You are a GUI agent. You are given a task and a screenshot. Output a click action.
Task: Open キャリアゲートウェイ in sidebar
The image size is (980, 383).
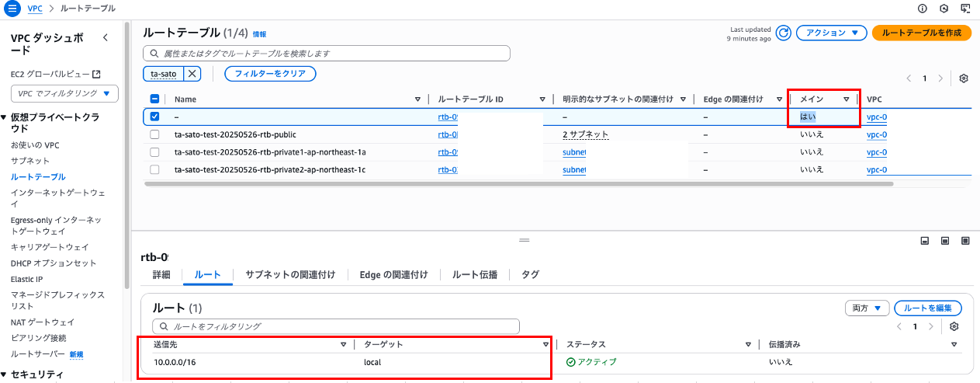tap(50, 247)
